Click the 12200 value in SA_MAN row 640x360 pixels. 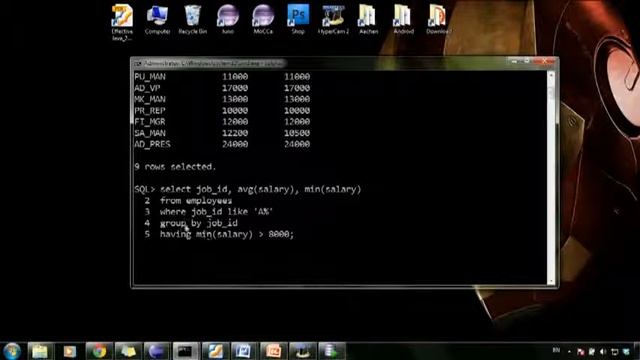click(x=235, y=133)
